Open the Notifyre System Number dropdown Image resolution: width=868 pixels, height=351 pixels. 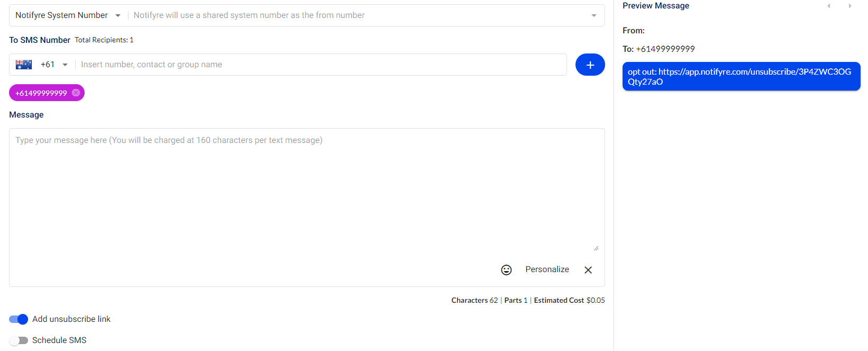[68, 15]
